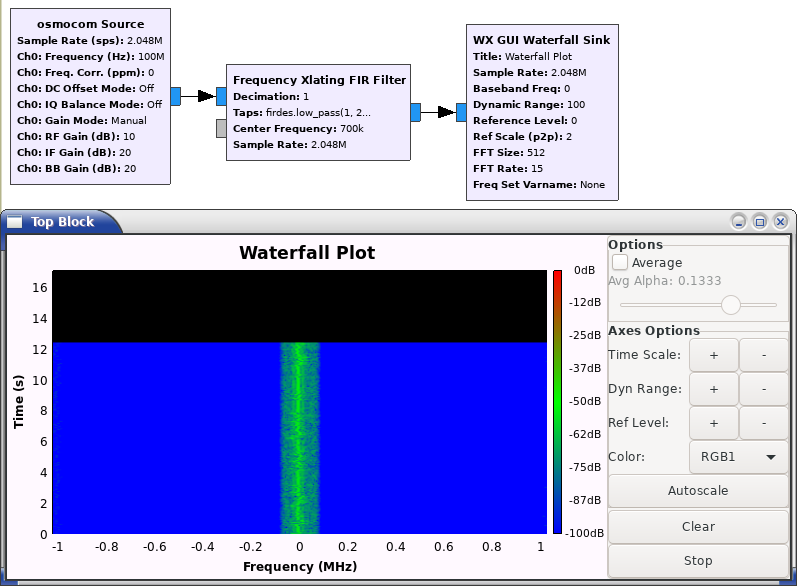This screenshot has width=797, height=586.
Task: Maximize the Top Block window
Action: coord(759,221)
